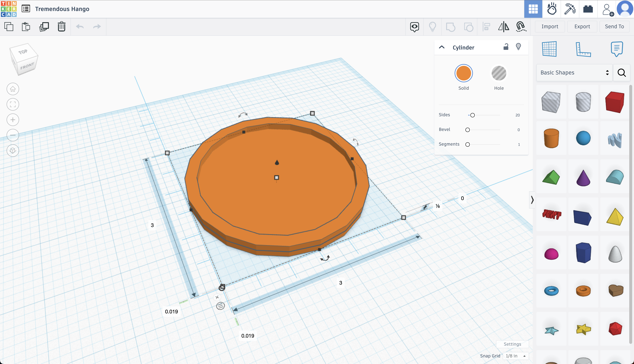
Task: Set the shape to Hole
Action: pos(499,73)
